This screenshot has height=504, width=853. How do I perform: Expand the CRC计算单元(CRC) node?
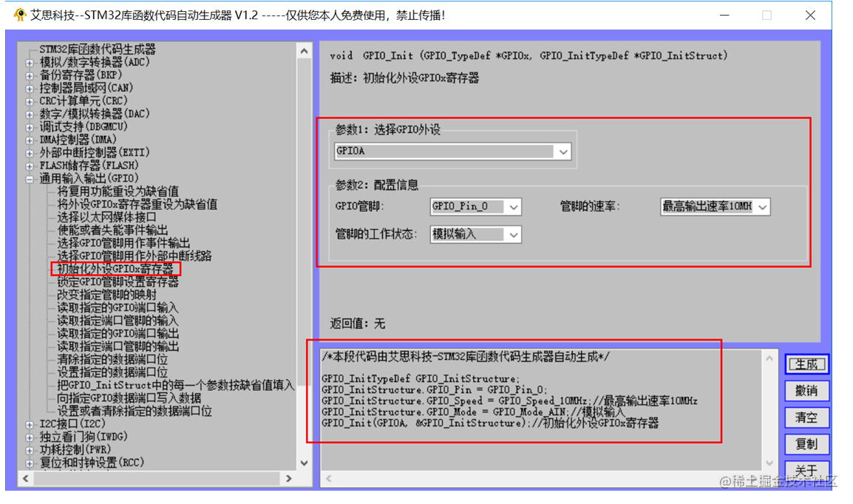[x=30, y=102]
